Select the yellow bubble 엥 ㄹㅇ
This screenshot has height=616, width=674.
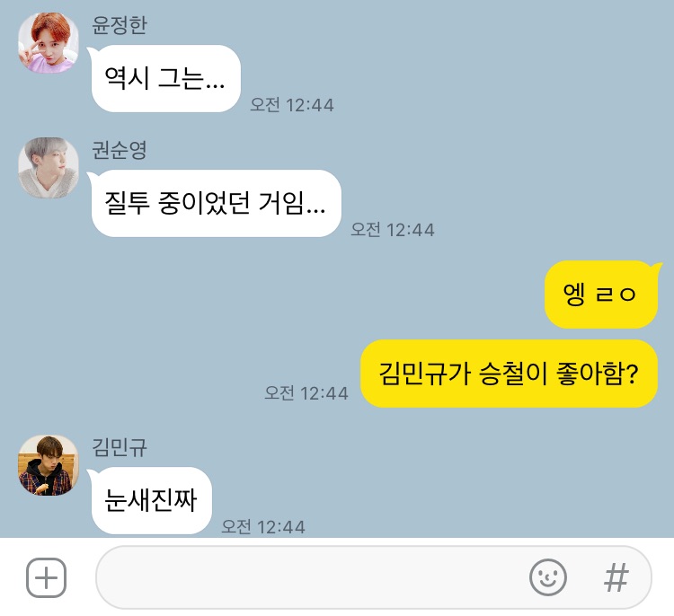(602, 295)
